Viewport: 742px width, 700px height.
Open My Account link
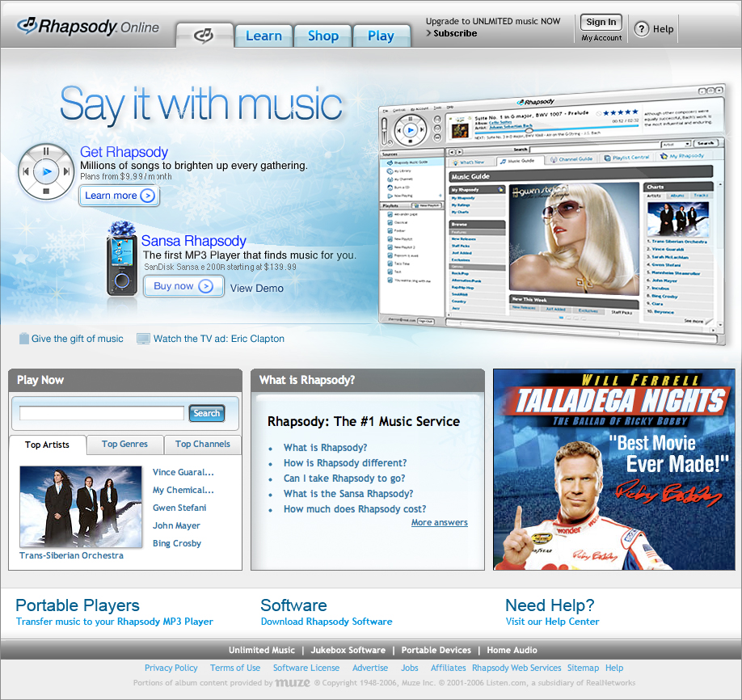(x=601, y=38)
